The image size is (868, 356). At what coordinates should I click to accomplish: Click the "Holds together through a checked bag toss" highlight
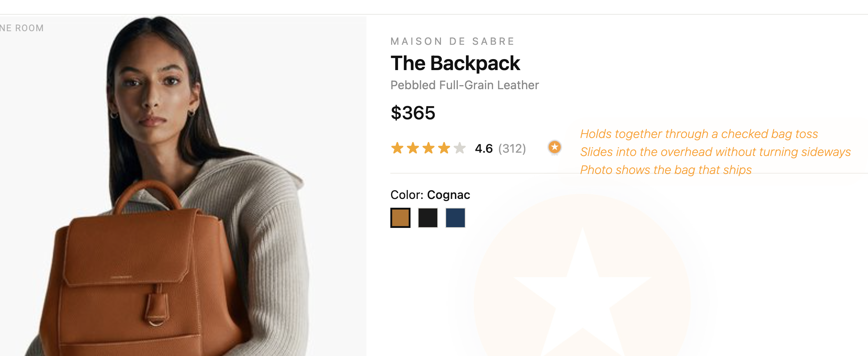[699, 134]
